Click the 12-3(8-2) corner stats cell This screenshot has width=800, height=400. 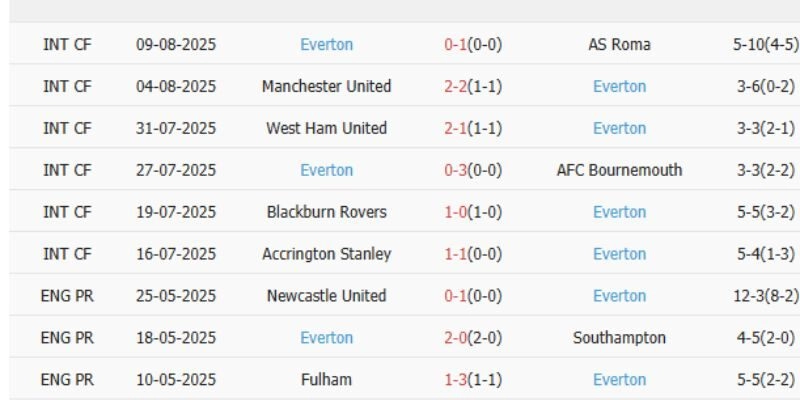point(765,297)
